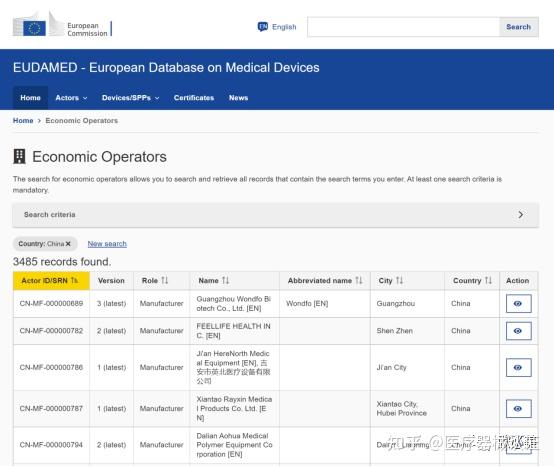Sort by Abbreviated name column

(325, 280)
